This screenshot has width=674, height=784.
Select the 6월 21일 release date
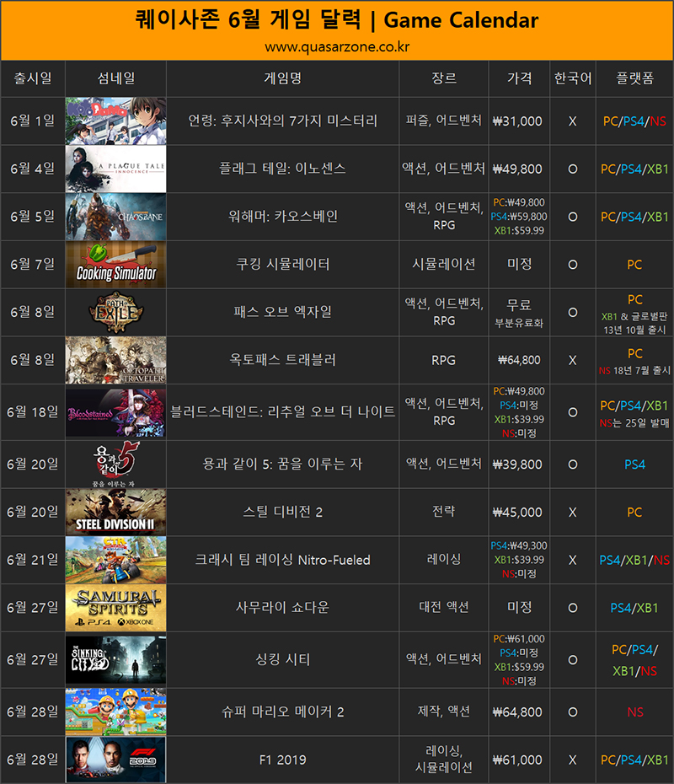(x=33, y=560)
